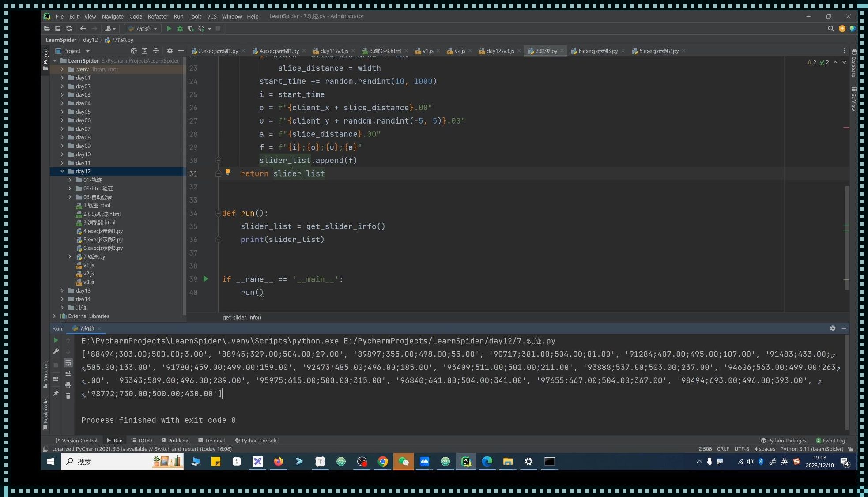Toggle Soft-Wrap in the Run console
Viewport: 868px width, 497px height.
(68, 363)
